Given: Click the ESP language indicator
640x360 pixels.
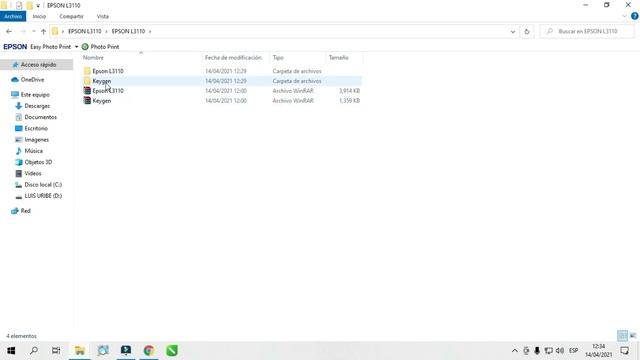Looking at the screenshot, I should (x=573, y=351).
